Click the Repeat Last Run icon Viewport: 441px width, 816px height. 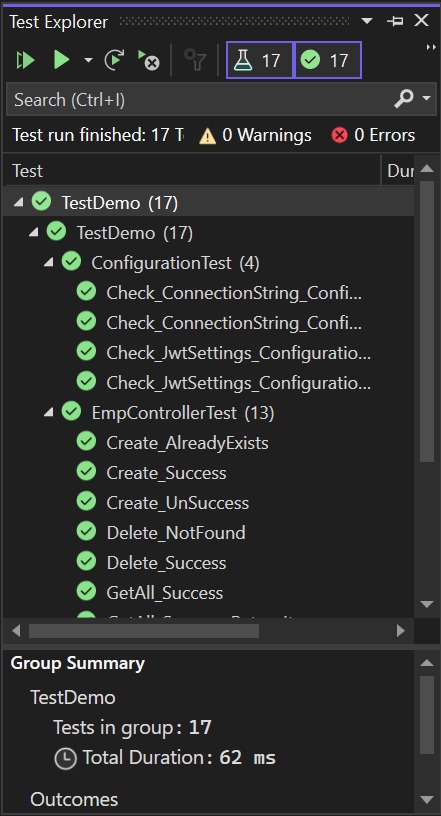point(114,60)
